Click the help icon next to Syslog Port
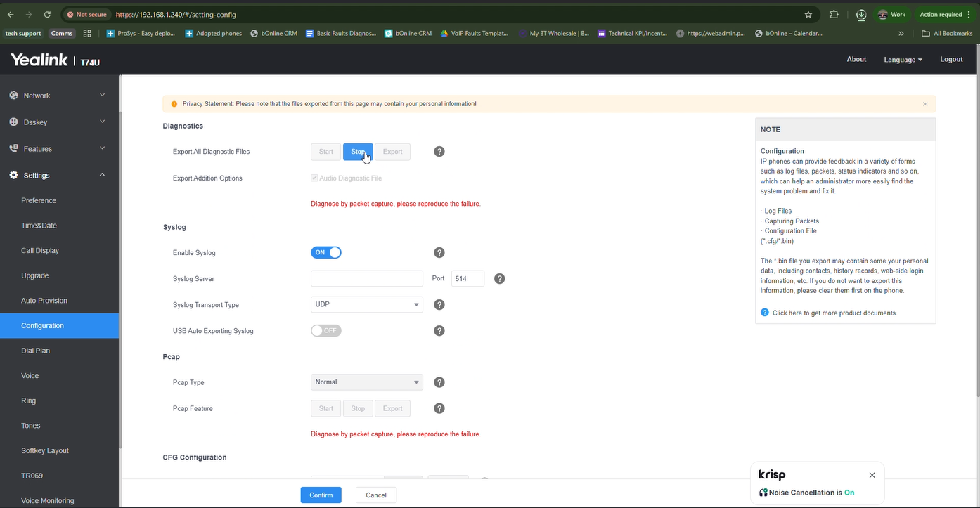This screenshot has width=980, height=508. tap(500, 279)
